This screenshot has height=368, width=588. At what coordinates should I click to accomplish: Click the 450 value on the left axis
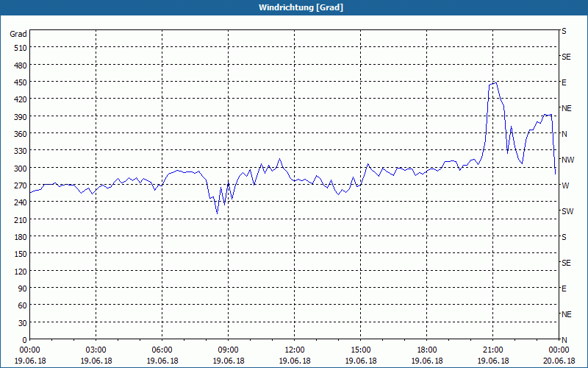click(21, 82)
